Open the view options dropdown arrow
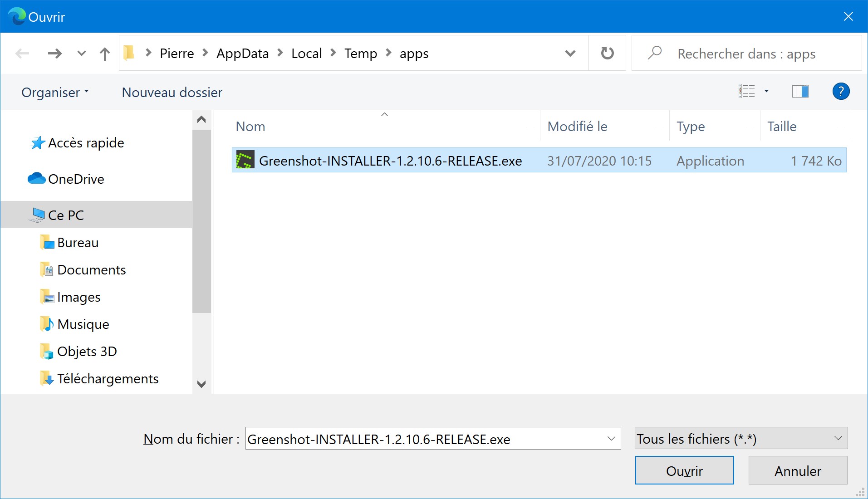This screenshot has height=499, width=868. [x=766, y=91]
